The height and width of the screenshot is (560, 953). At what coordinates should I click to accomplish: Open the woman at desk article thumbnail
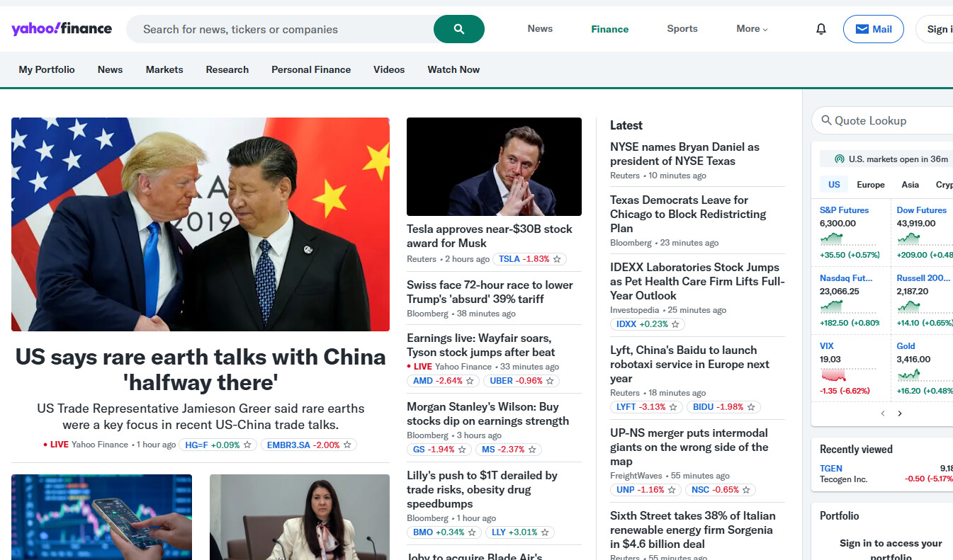pos(300,517)
